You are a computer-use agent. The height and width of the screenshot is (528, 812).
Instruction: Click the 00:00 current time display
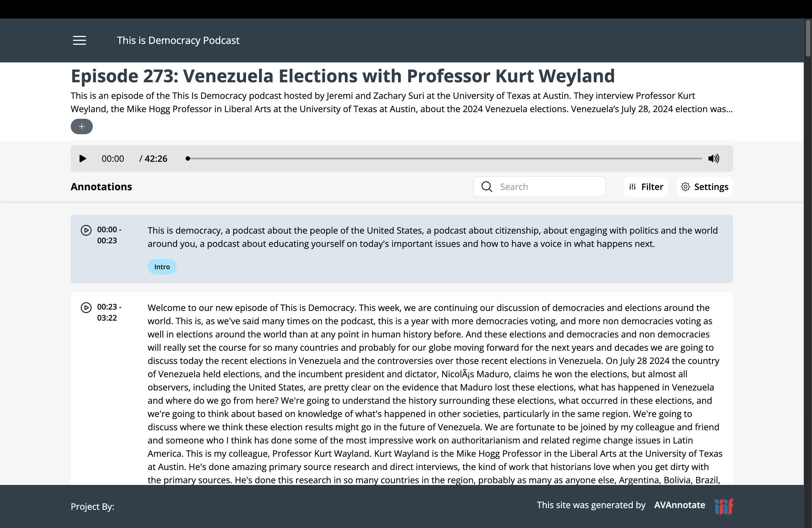pos(113,159)
